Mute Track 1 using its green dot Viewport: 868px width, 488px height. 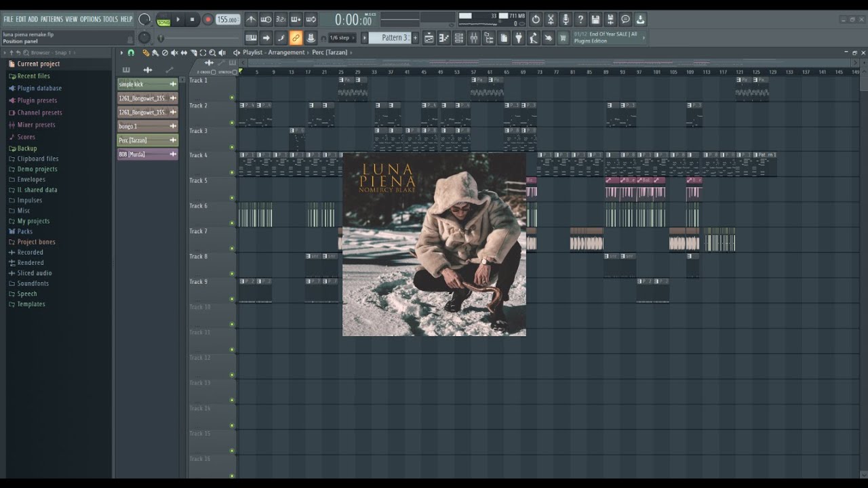click(232, 98)
